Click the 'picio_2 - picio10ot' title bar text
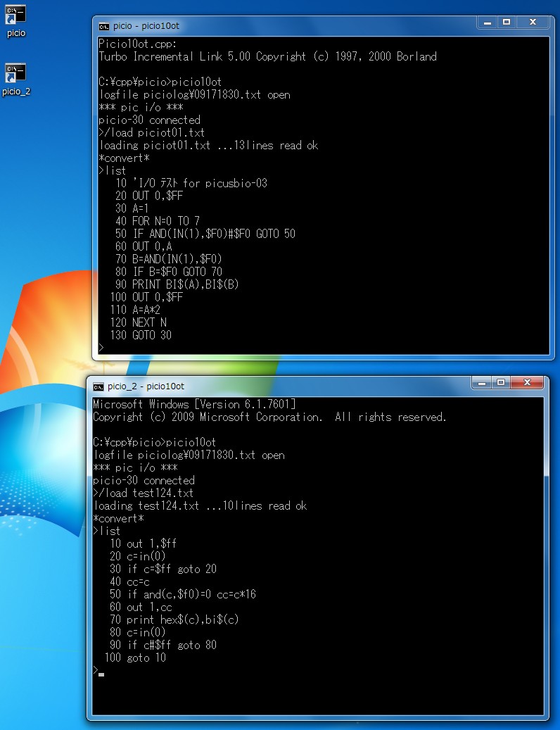The height and width of the screenshot is (730, 560). [x=146, y=386]
